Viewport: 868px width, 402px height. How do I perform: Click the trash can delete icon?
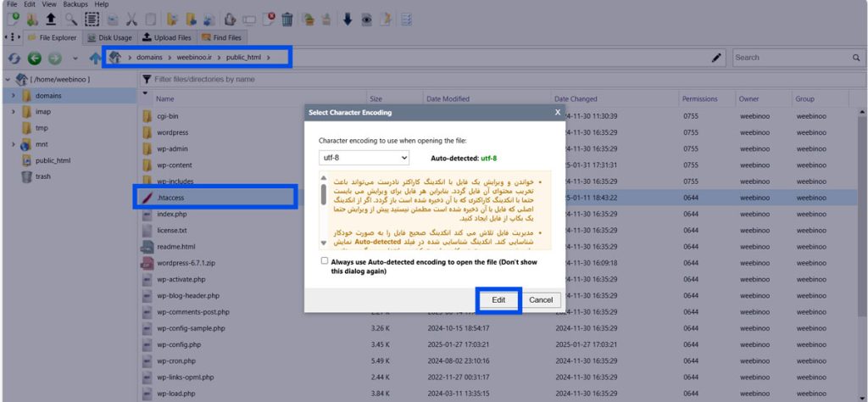point(287,20)
